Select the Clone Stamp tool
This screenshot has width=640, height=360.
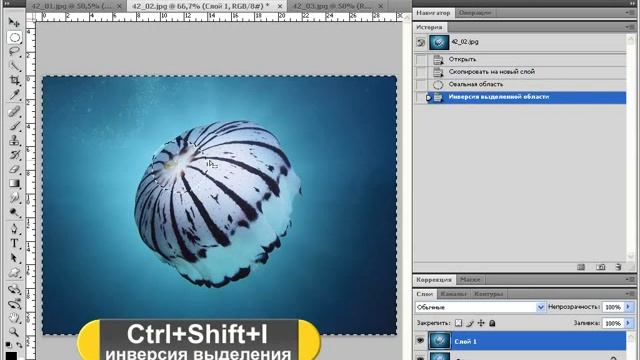[x=14, y=140]
